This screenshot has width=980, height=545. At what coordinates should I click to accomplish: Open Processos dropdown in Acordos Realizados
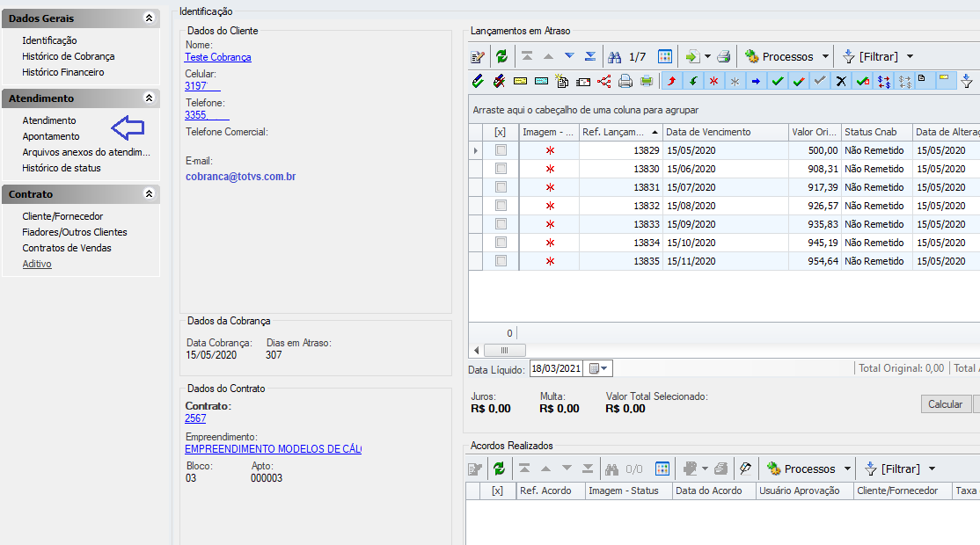(809, 469)
